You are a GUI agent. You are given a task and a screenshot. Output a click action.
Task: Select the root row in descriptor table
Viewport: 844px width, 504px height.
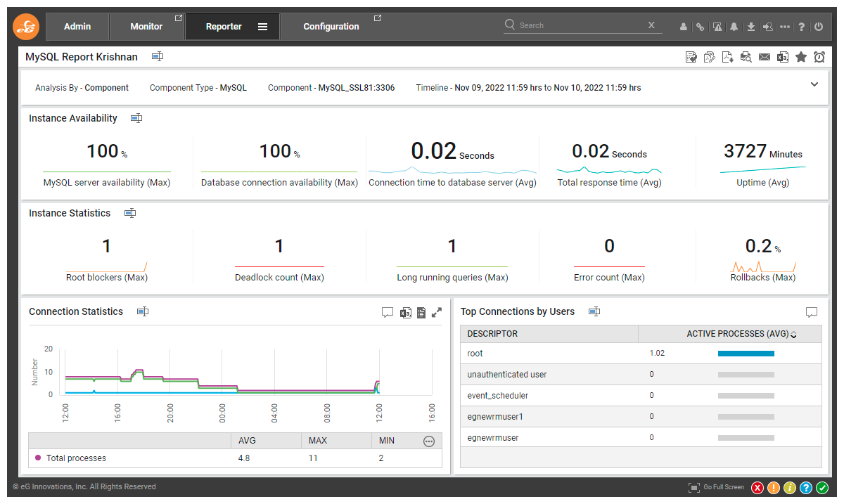(641, 354)
